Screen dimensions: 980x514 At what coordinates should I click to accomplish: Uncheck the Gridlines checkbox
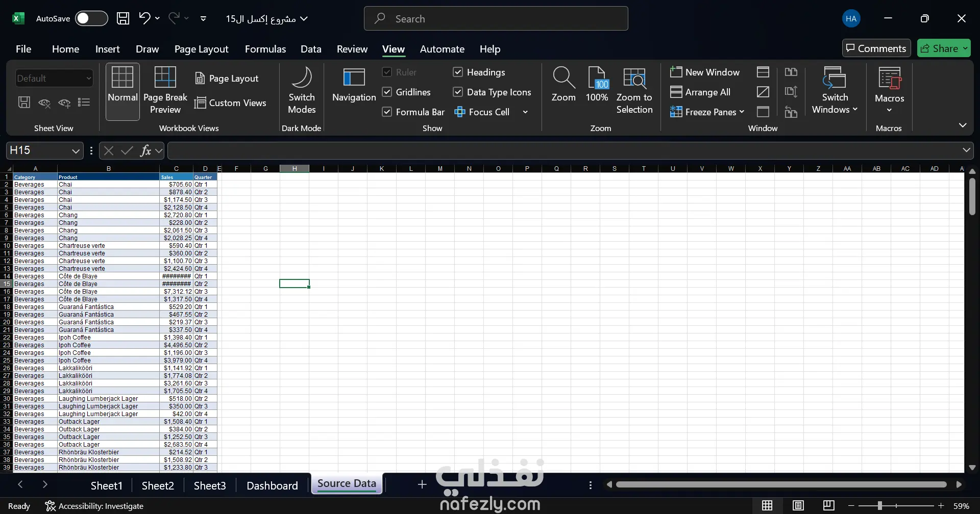[x=387, y=92]
